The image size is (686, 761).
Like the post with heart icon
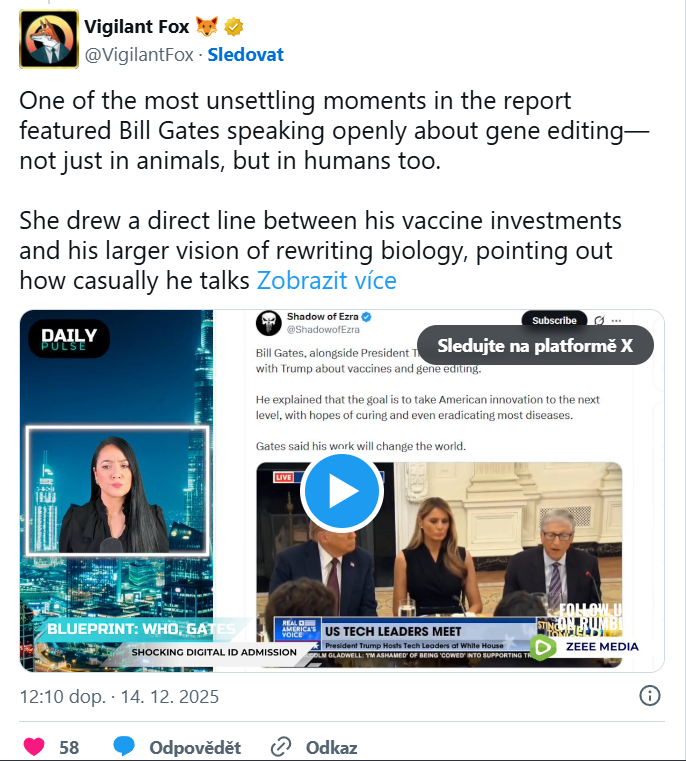point(34,746)
